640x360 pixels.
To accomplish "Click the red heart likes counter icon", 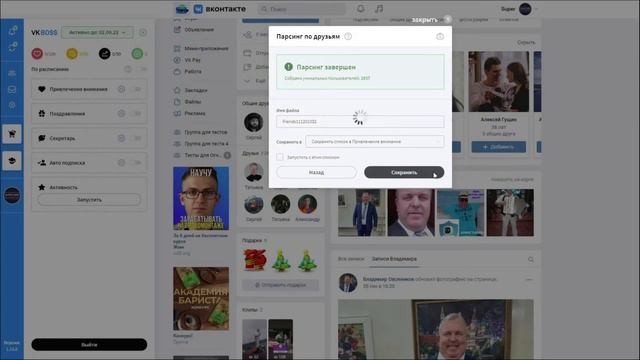I will point(37,53).
